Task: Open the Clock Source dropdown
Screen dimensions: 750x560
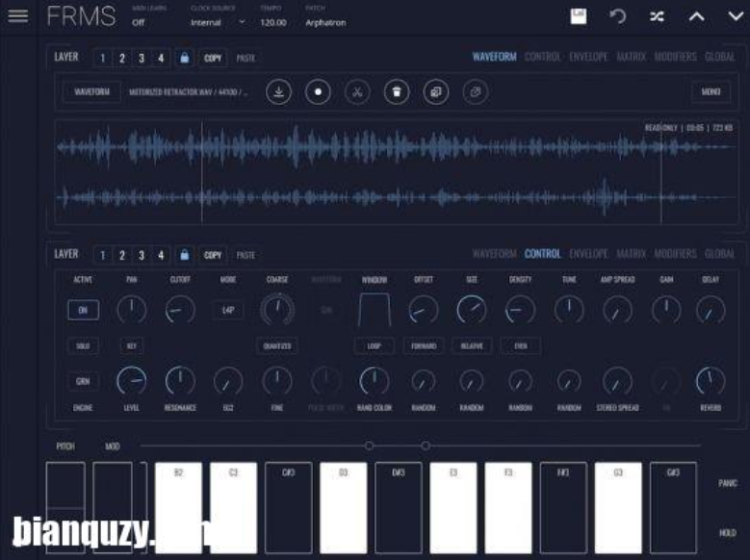Action: click(218, 22)
